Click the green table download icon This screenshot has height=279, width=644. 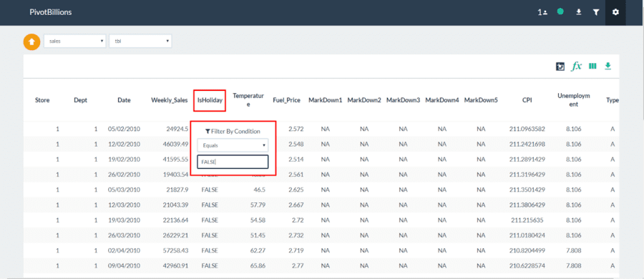(x=608, y=66)
